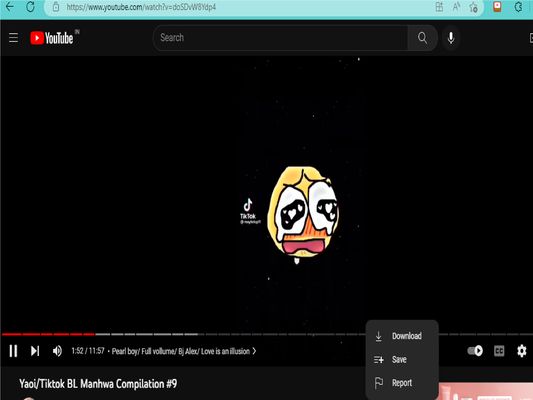Screen dimensions: 533x400
Task: Start voice search with the microphone
Action: [451, 38]
